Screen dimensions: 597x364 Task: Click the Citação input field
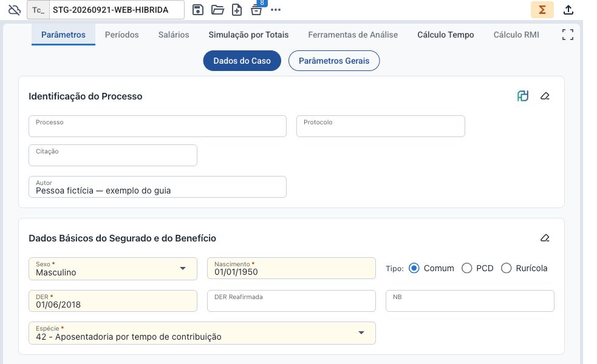[x=113, y=155]
